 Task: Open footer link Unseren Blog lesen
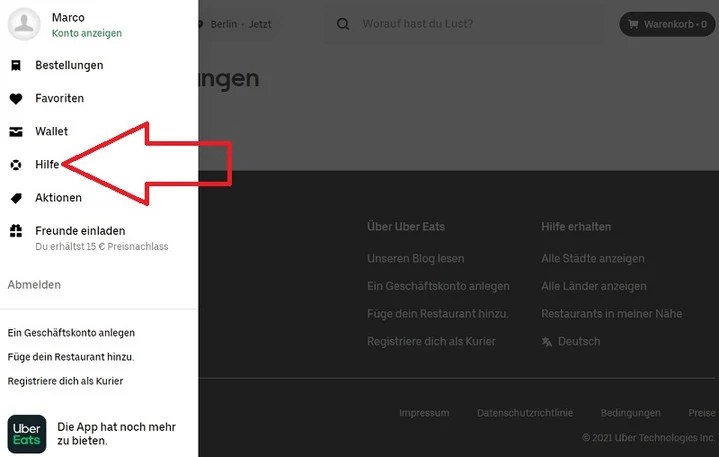click(x=415, y=259)
